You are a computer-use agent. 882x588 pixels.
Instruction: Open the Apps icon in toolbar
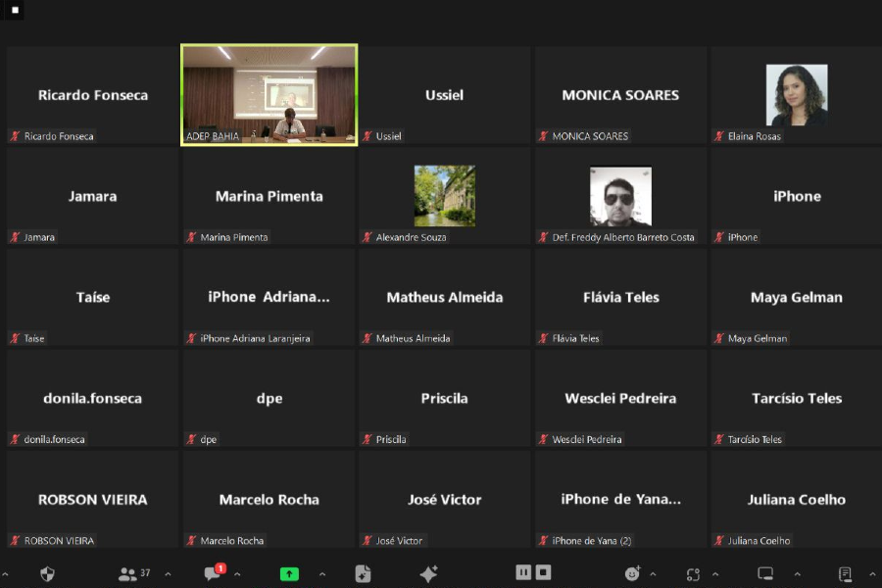(693, 574)
